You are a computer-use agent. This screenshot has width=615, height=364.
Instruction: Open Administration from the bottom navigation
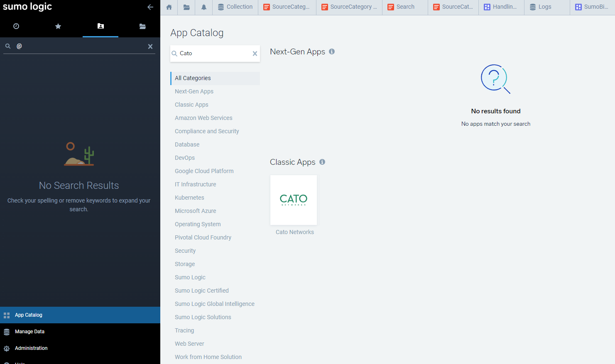pos(31,348)
